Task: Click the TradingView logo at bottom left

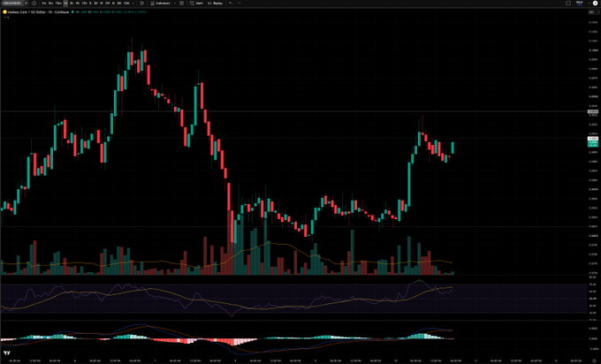Action: [6, 353]
